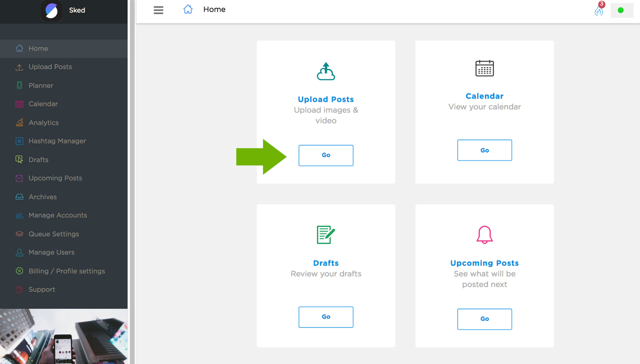
Task: Click the Go button under Drafts
Action: [326, 317]
